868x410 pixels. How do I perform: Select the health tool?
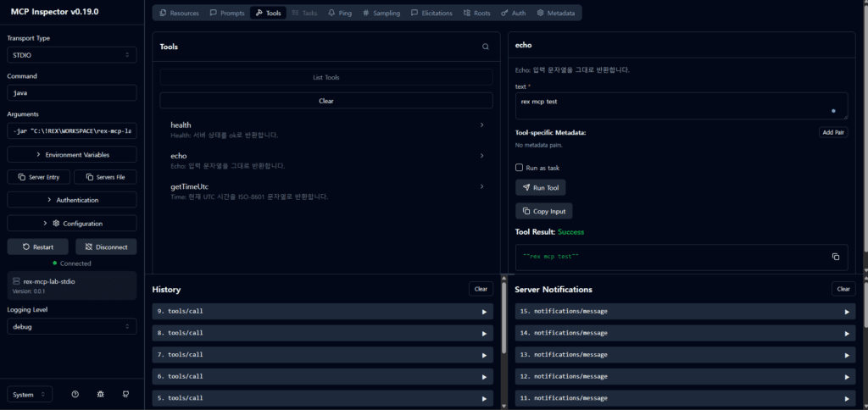pyautogui.click(x=326, y=130)
